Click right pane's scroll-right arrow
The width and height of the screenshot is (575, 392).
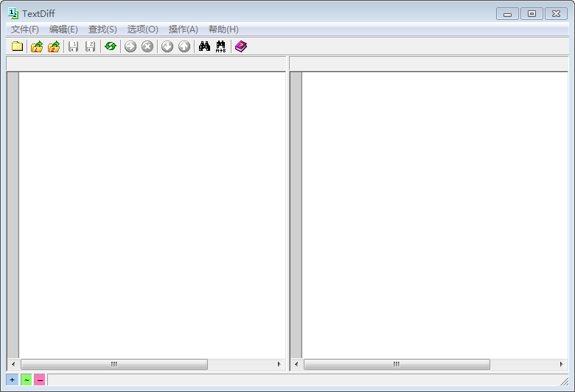(562, 364)
